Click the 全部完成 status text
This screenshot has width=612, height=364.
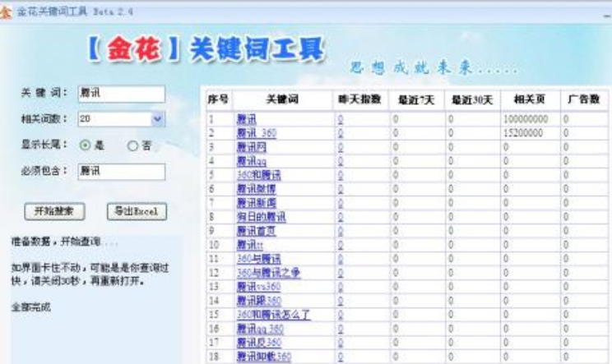click(31, 307)
